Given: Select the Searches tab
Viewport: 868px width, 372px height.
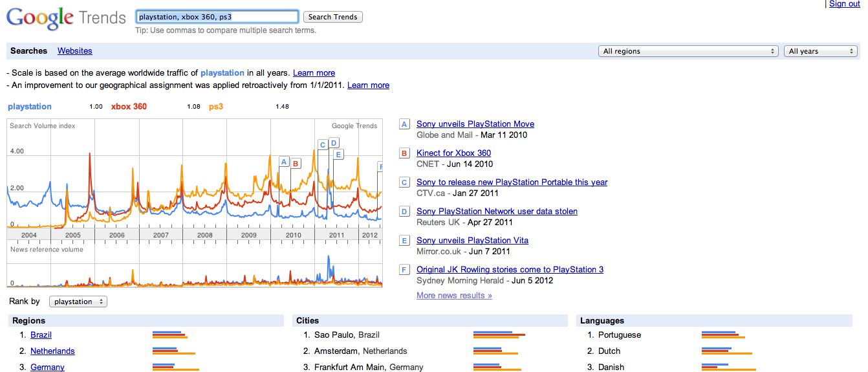Looking at the screenshot, I should 29,51.
